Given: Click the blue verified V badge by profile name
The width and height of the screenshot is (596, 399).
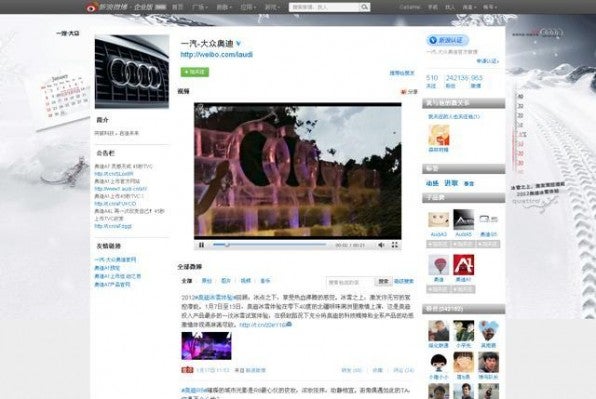Looking at the screenshot, I should pyautogui.click(x=238, y=44).
